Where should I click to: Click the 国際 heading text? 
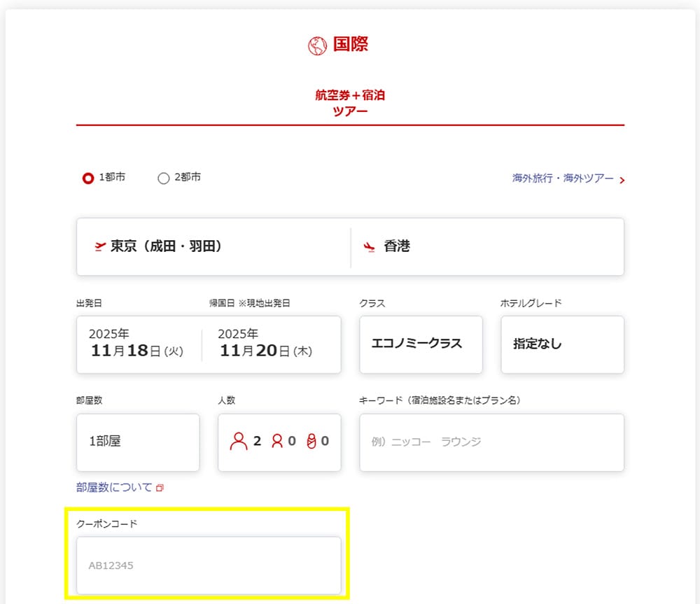point(350,45)
